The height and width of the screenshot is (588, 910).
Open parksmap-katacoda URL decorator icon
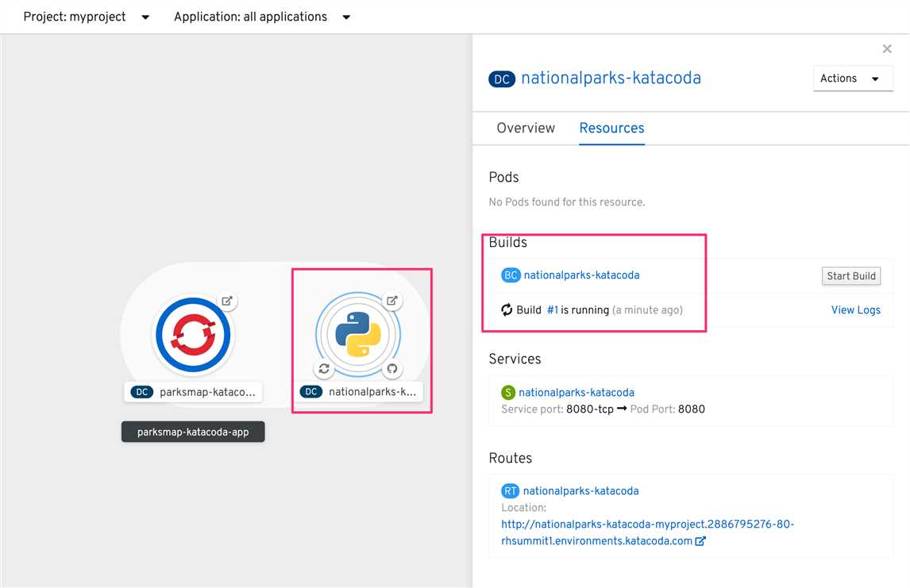[x=227, y=301]
